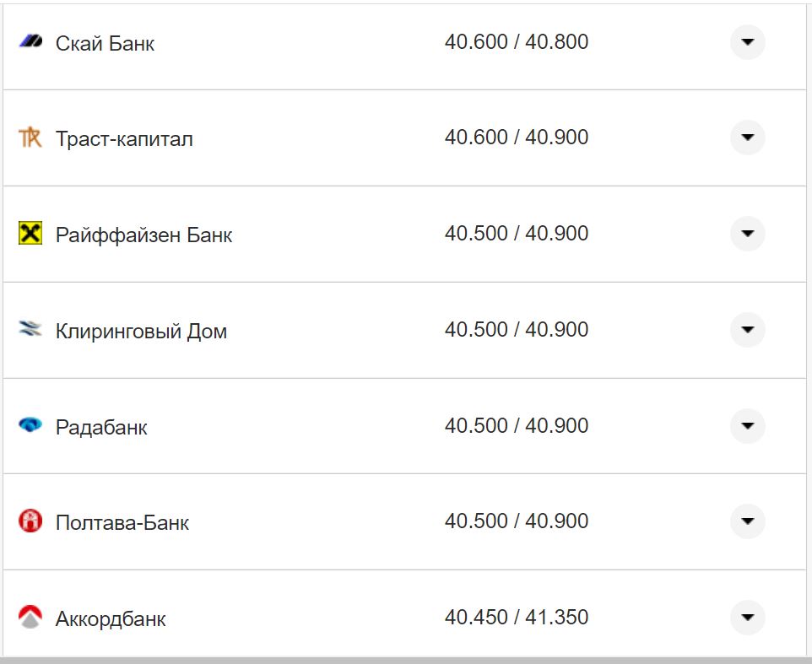812x664 pixels.
Task: Open the Аккордбанк dropdown arrow
Action: (746, 618)
